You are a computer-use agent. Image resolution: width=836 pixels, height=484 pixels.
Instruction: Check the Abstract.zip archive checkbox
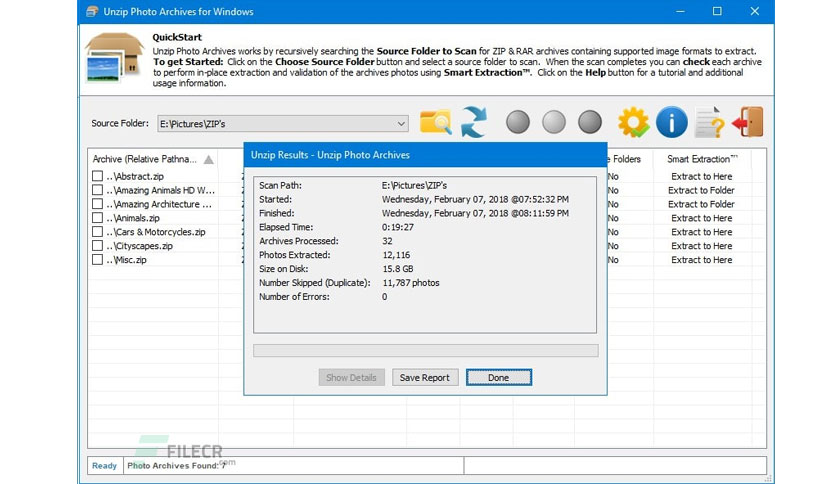tap(98, 176)
